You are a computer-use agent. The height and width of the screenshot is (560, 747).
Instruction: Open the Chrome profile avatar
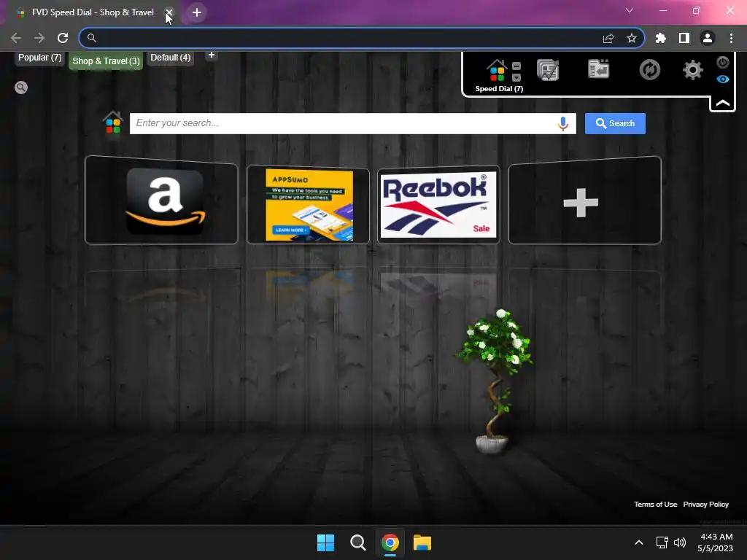coord(708,38)
